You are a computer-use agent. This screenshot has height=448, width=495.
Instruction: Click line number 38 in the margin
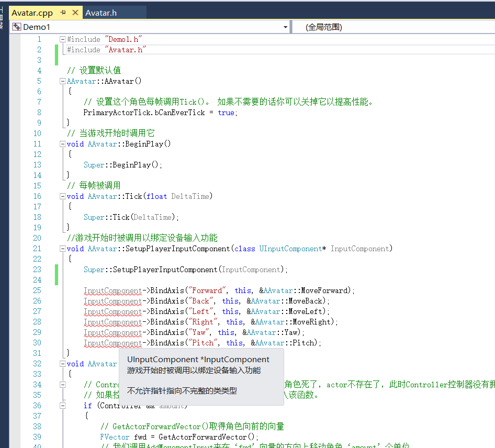pos(37,427)
